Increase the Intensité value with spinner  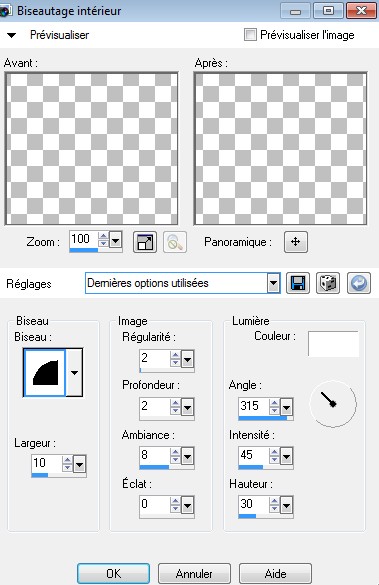[x=274, y=452]
